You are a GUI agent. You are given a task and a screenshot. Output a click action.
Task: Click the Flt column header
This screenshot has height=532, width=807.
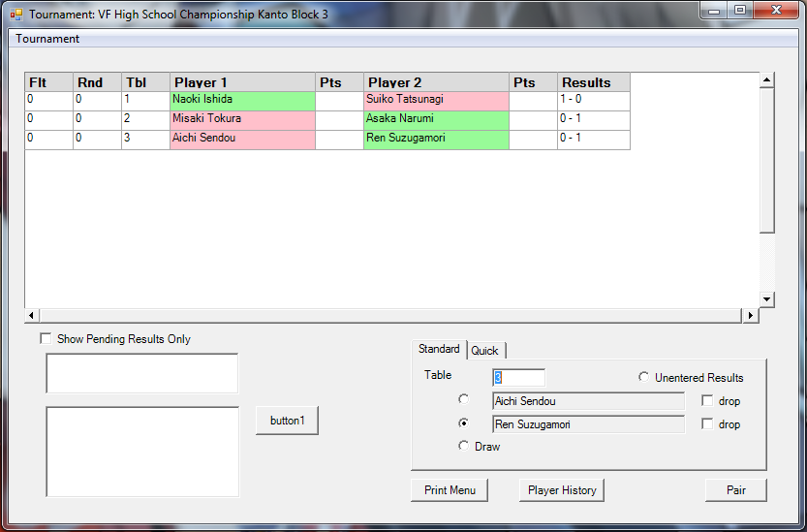coord(48,82)
